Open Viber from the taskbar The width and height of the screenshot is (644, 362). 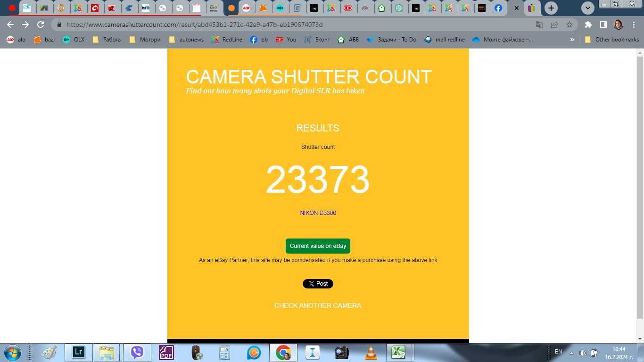[x=137, y=353]
